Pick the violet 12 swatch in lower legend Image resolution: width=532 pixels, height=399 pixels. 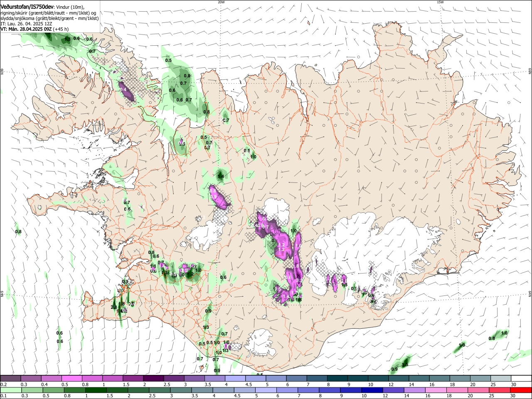click(x=393, y=390)
